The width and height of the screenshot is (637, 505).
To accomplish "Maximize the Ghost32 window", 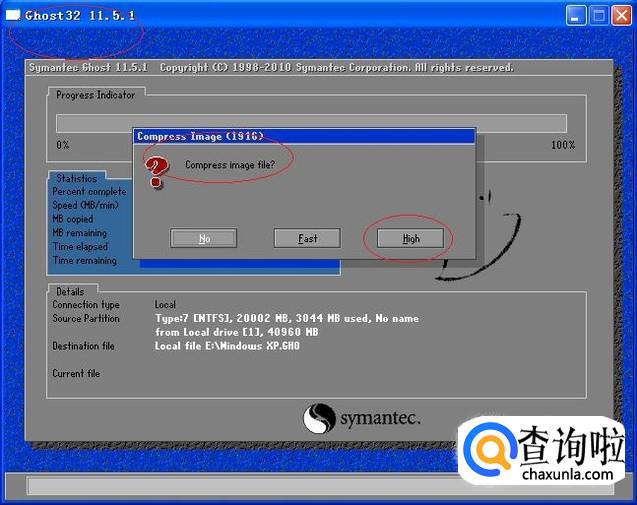I will point(599,16).
